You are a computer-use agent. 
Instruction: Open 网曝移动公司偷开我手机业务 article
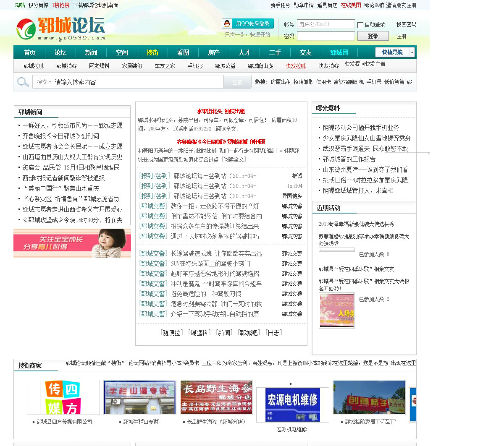coord(361,128)
